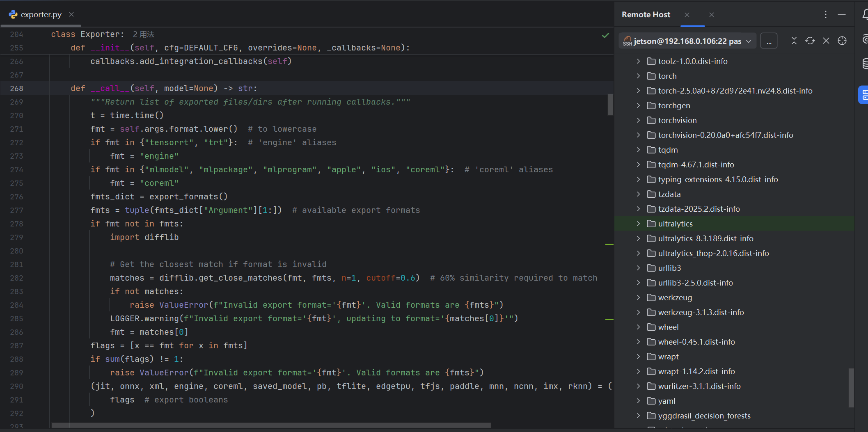
Task: Select the 'yggdrasil_decision_forests' folder name
Action: (x=704, y=416)
